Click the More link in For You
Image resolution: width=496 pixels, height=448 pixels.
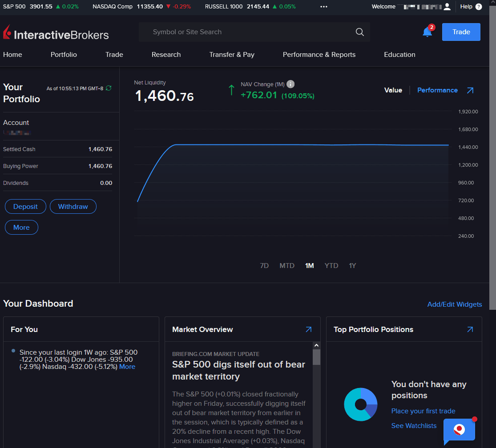click(x=127, y=367)
